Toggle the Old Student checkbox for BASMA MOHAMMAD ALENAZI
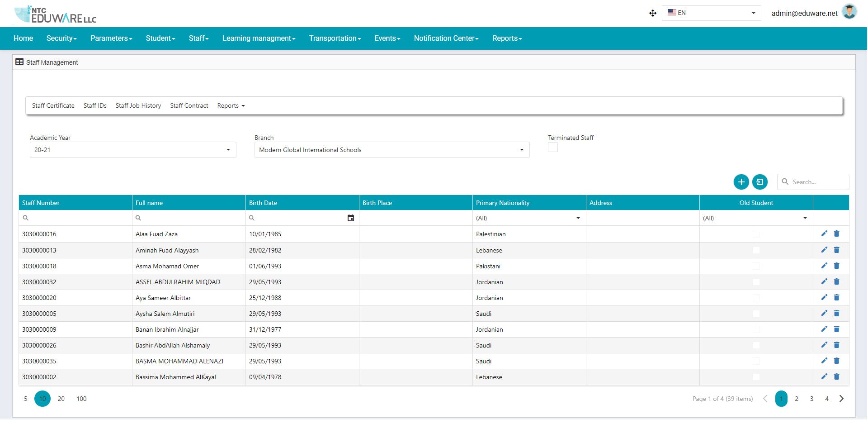Viewport: 868px width, 424px height. pos(755,361)
